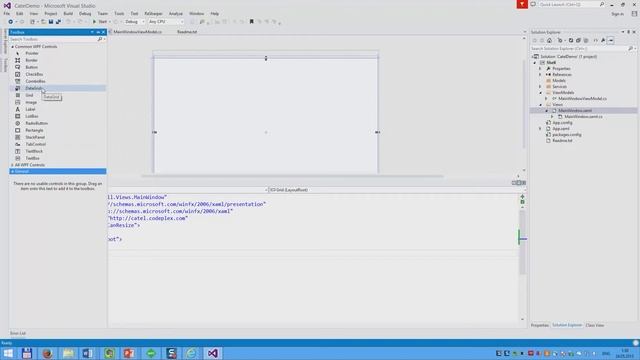Collapse the General toolbox group
Image resolution: width=640 pixels, height=360 pixels.
pyautogui.click(x=12, y=171)
